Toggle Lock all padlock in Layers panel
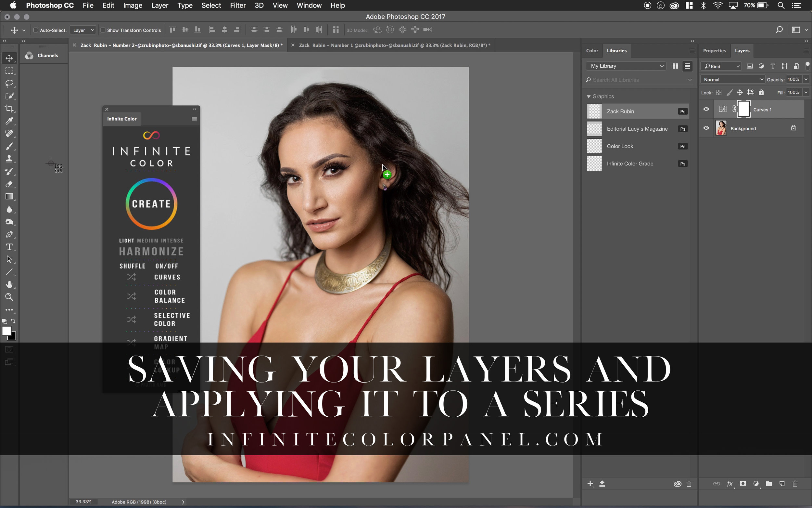The image size is (812, 508). (761, 92)
